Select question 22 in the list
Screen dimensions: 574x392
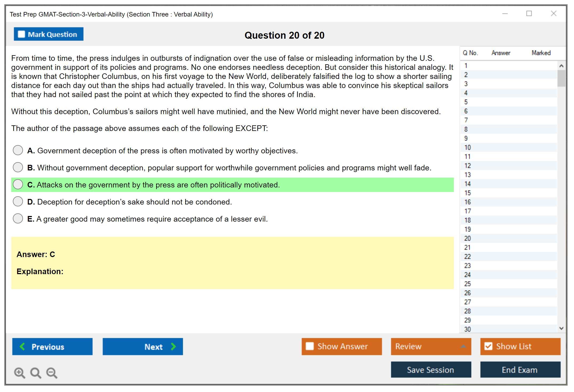click(x=509, y=257)
